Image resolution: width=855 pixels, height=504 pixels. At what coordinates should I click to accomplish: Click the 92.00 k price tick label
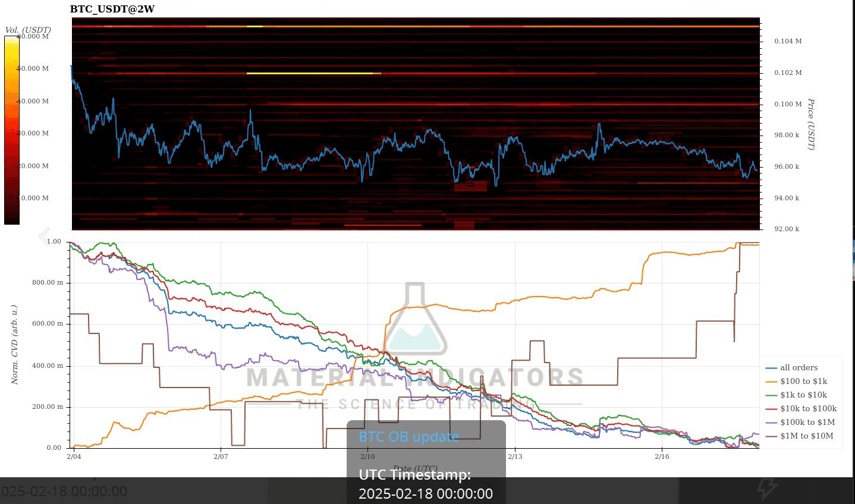[787, 229]
